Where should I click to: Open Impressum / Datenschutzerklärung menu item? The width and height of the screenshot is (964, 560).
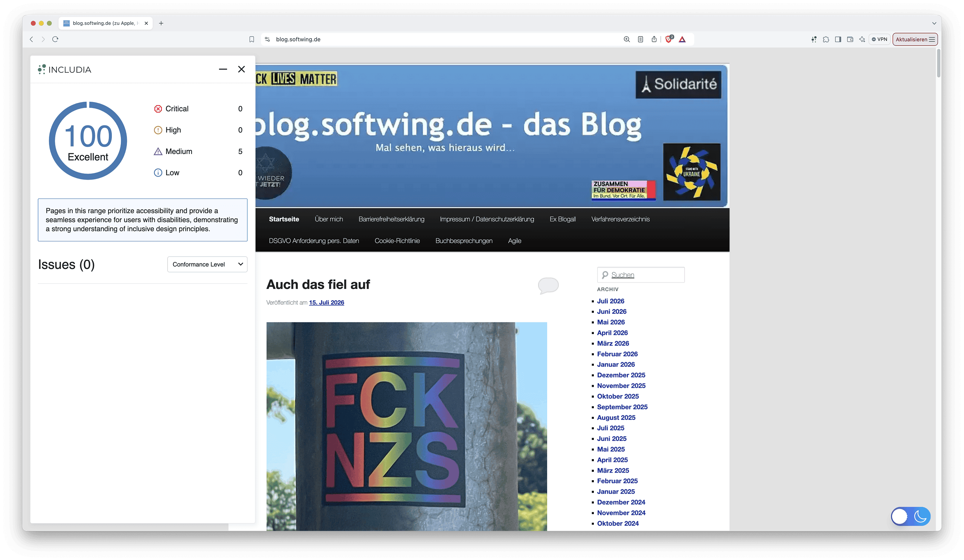tap(487, 219)
